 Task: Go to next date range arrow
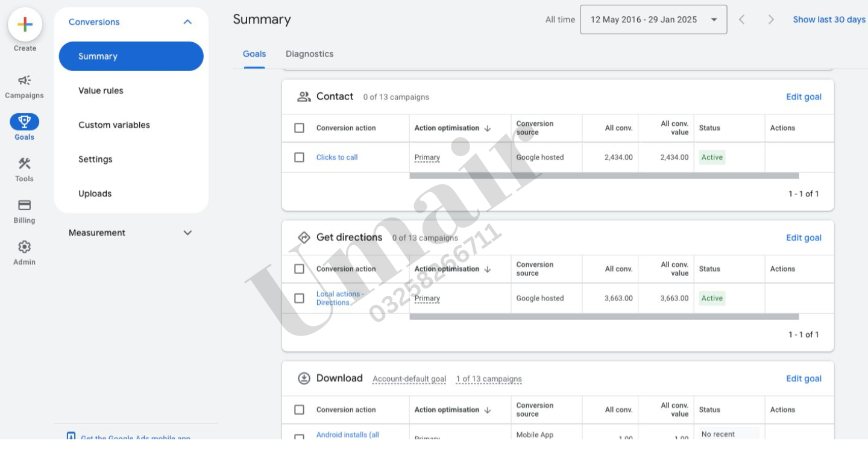[771, 20]
